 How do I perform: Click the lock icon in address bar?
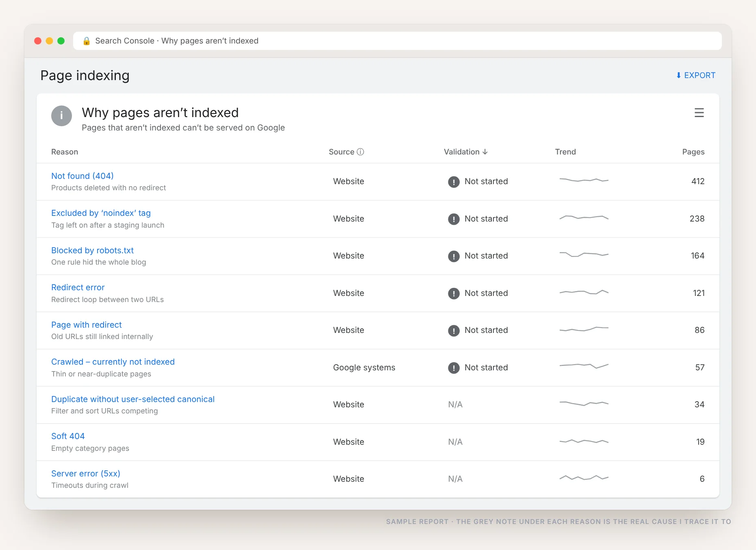coord(86,41)
